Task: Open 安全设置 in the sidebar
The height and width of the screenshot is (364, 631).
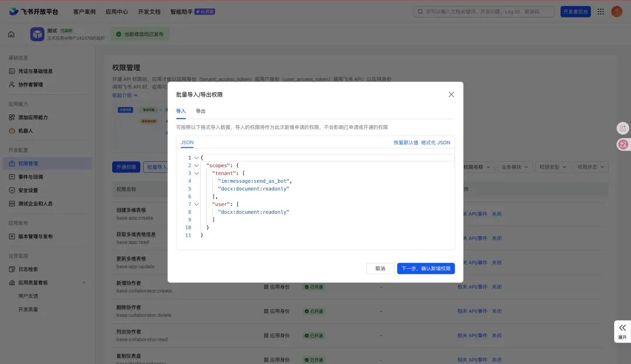Action: 28,190
